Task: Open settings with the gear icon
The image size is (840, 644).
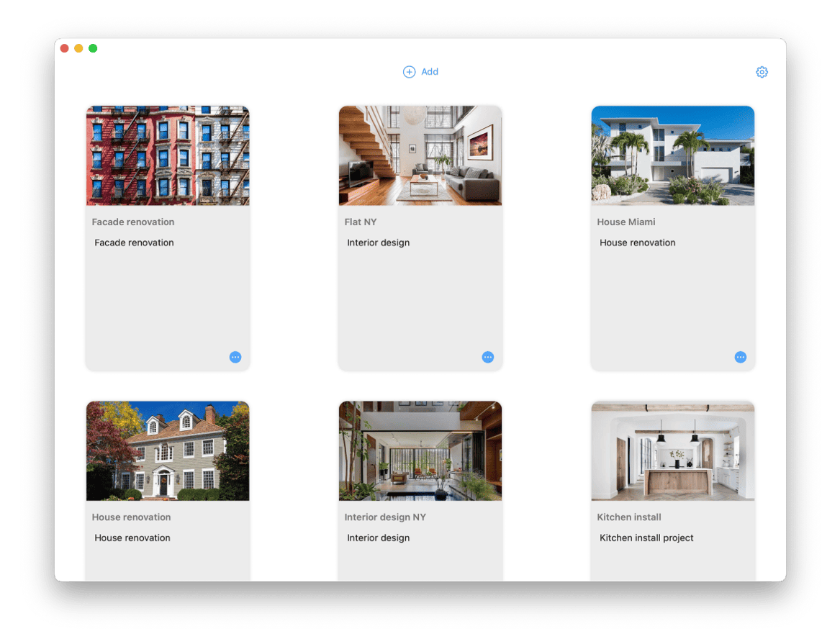Action: (762, 72)
